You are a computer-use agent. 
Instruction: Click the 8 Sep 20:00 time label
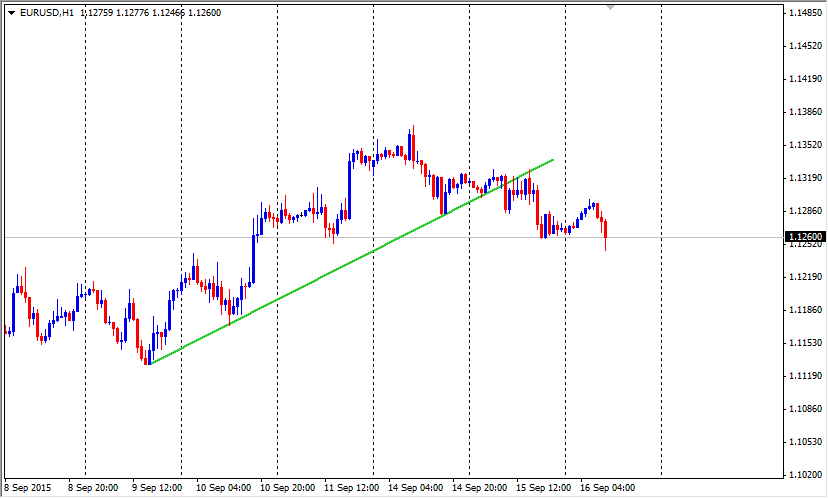93,487
